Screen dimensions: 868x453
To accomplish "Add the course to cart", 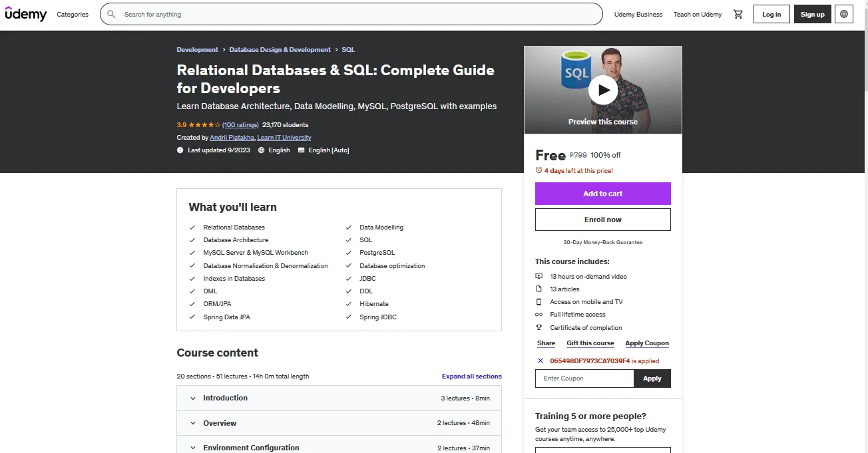I will (603, 194).
